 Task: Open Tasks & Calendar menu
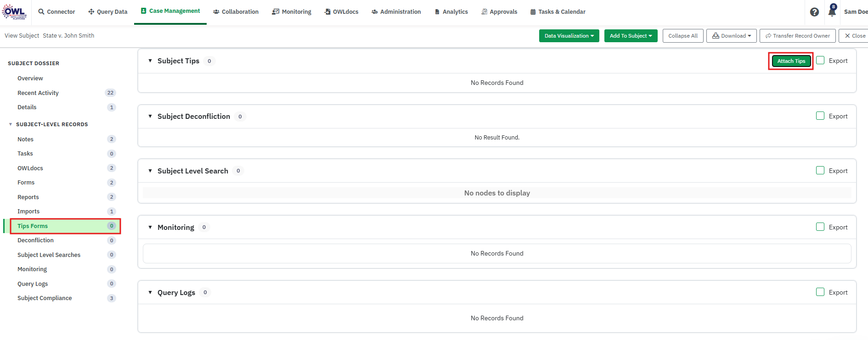pos(558,11)
